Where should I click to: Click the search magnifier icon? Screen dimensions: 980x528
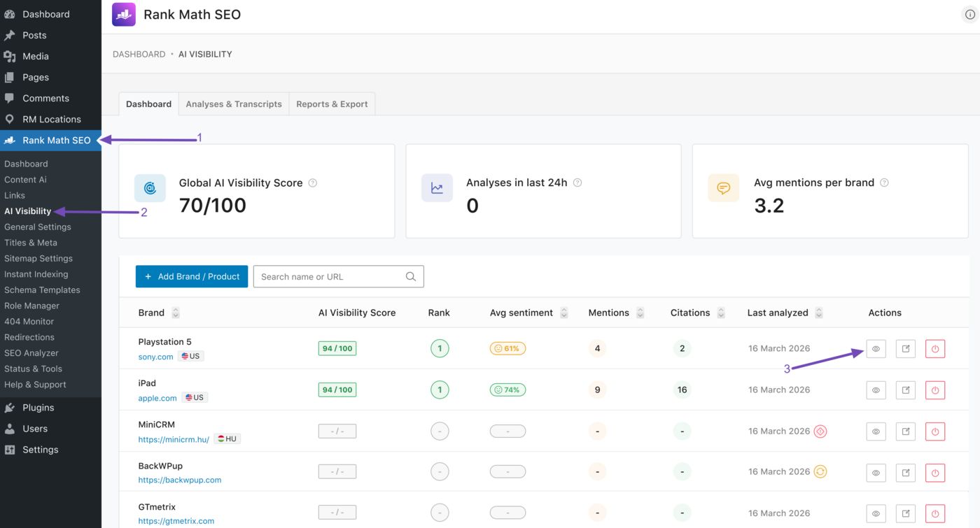[411, 276]
